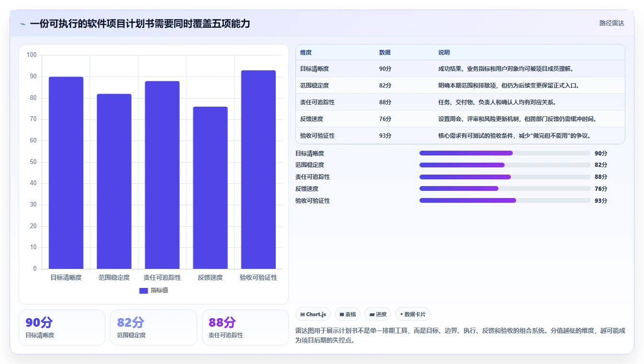This screenshot has width=644, height=364.
Task: Click the 目标清晰度 x-axis label under the chart
Action: pyautogui.click(x=66, y=277)
